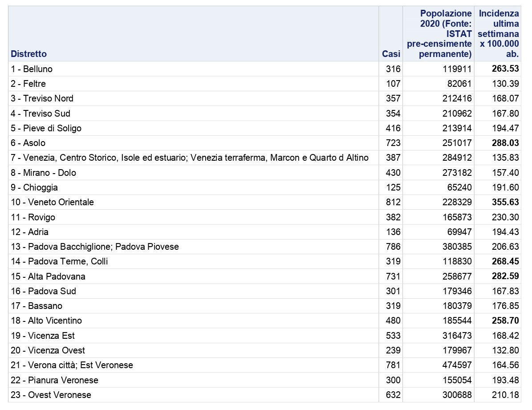Click incidence value 193.48 for Pianura Veronese
Image resolution: width=532 pixels, height=410 pixels.
pos(505,380)
